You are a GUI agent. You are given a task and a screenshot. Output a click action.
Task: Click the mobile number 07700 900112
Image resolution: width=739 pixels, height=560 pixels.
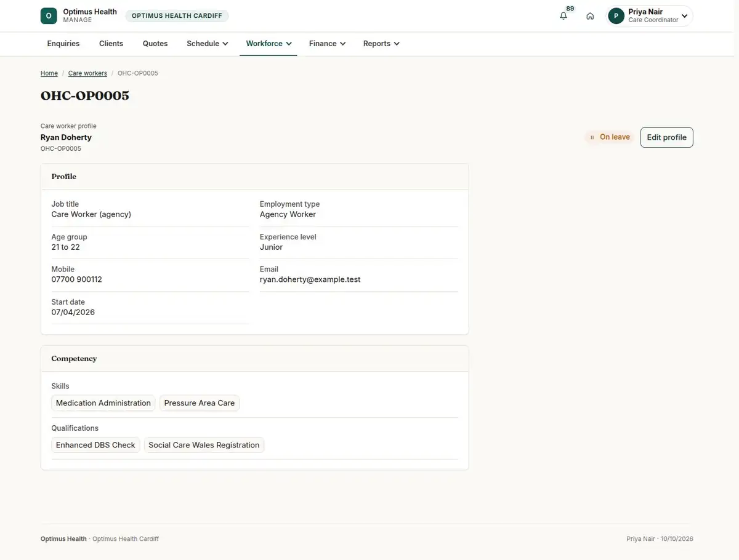(77, 279)
